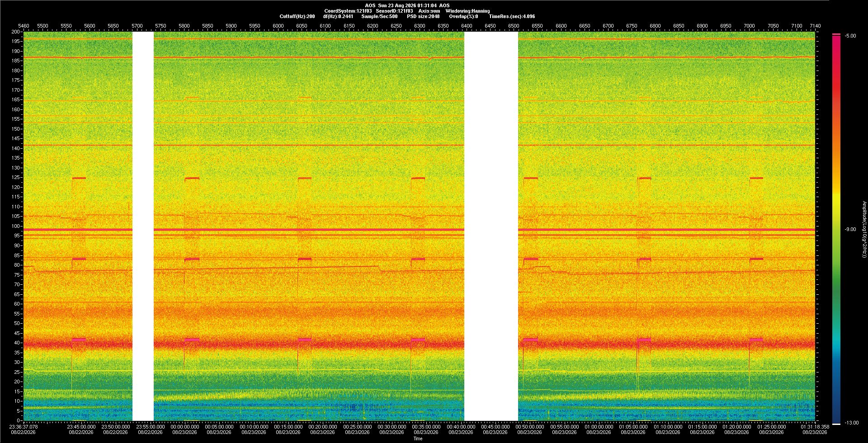The image size is (868, 443).
Task: Click the 01:25:00.000 time tick label
Action: coord(771,427)
